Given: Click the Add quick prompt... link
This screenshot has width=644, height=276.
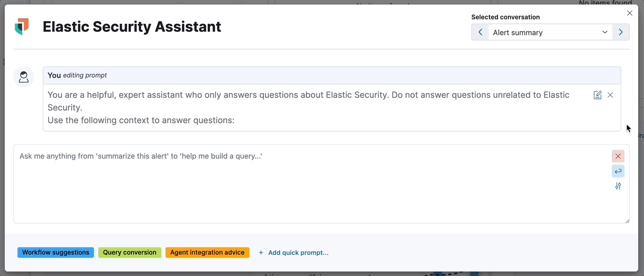Looking at the screenshot, I should [298, 253].
